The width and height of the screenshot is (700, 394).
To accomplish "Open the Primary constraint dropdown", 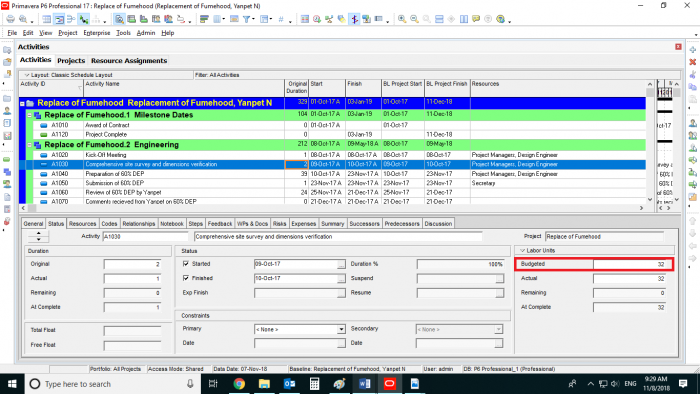I will (341, 329).
